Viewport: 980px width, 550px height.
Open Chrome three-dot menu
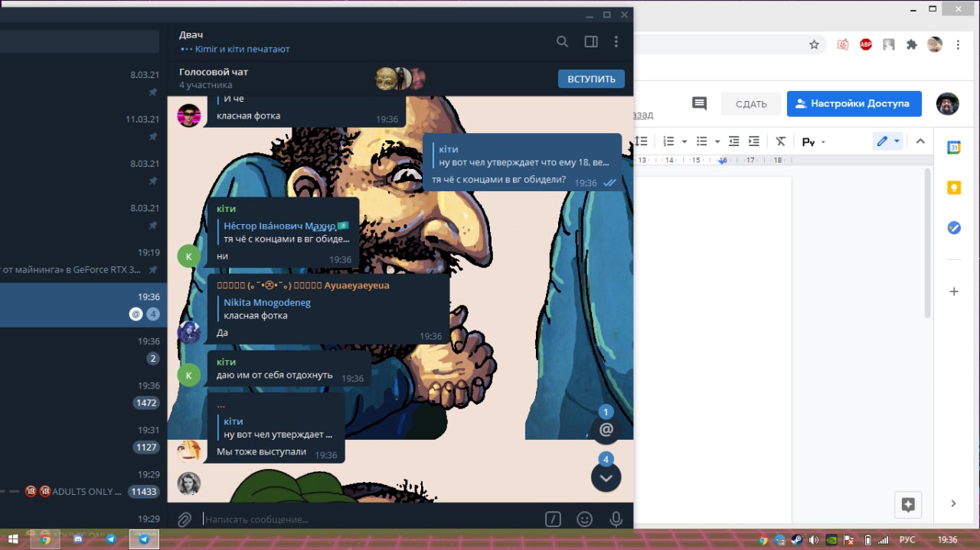pos(958,45)
